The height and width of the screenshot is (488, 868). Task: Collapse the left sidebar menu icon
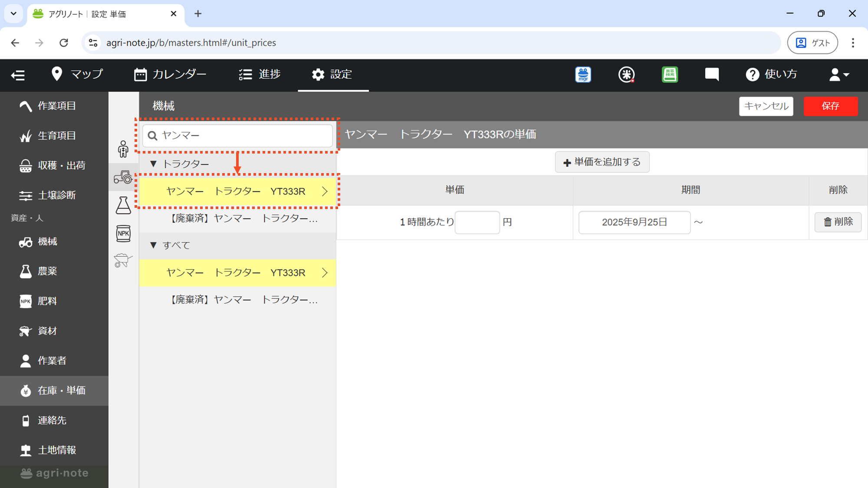18,75
